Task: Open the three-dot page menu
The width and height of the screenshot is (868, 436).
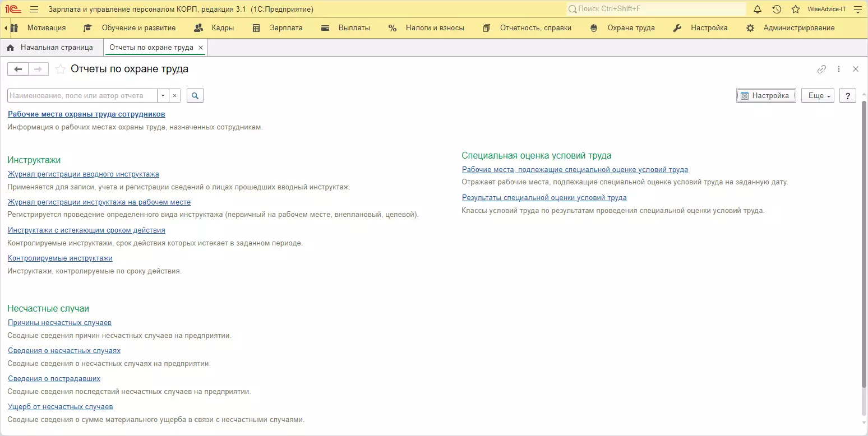Action: point(839,69)
